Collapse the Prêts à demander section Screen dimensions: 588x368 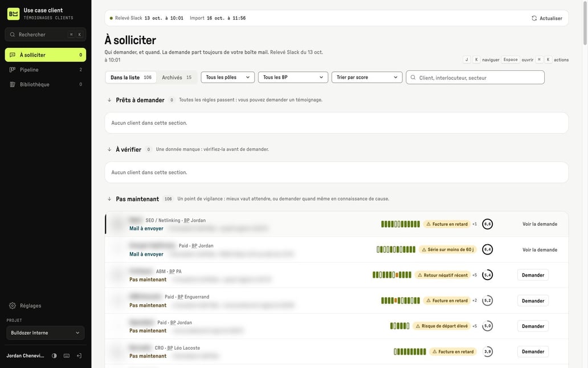point(109,100)
